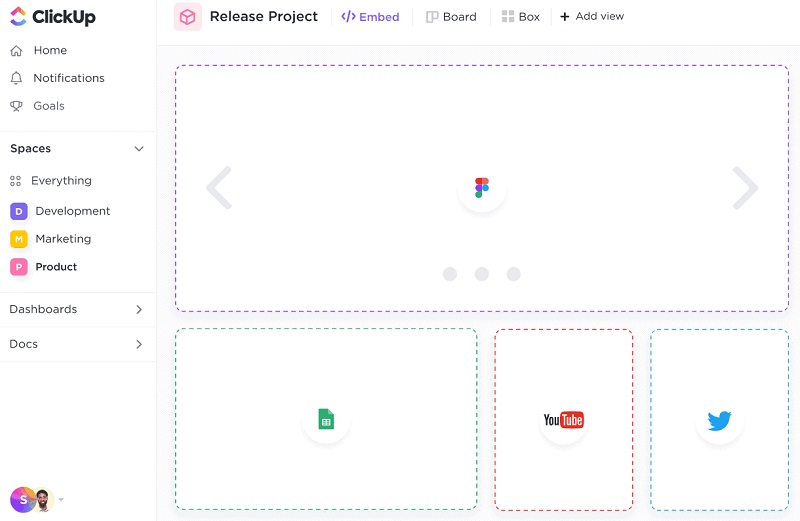This screenshot has width=800, height=521.
Task: Click the Notifications bell icon
Action: point(16,78)
